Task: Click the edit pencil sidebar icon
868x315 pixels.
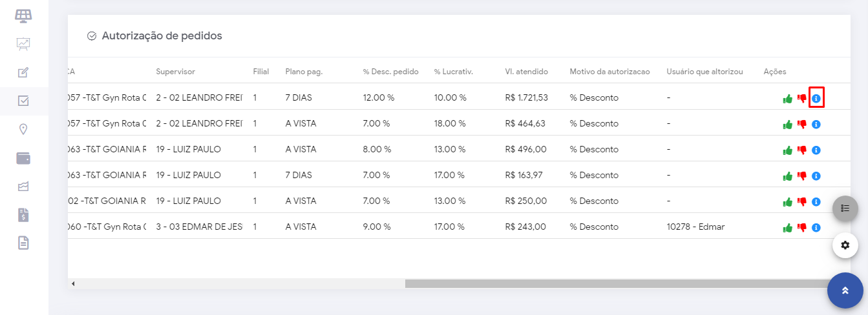Action: [23, 72]
